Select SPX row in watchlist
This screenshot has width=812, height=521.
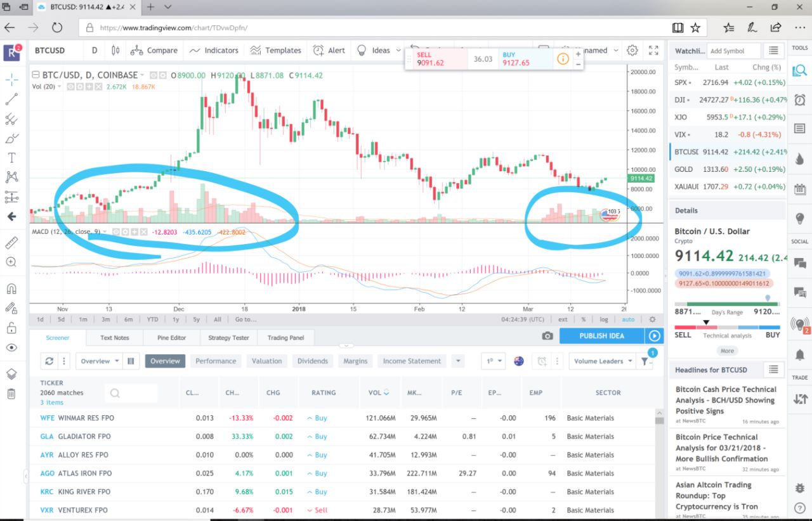(x=728, y=82)
